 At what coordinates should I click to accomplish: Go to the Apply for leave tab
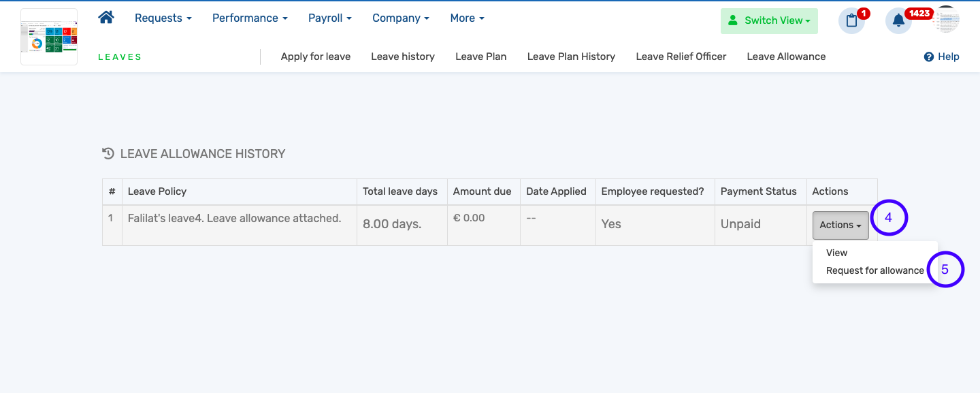(315, 57)
